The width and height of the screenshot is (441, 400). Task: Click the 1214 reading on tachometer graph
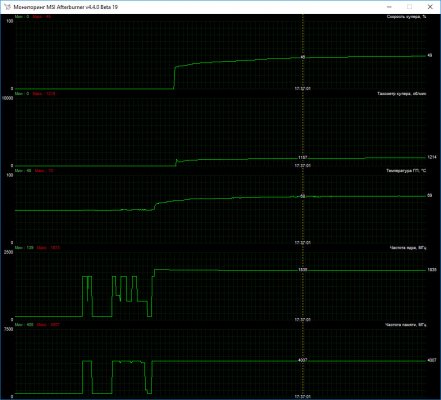pyautogui.click(x=432, y=157)
